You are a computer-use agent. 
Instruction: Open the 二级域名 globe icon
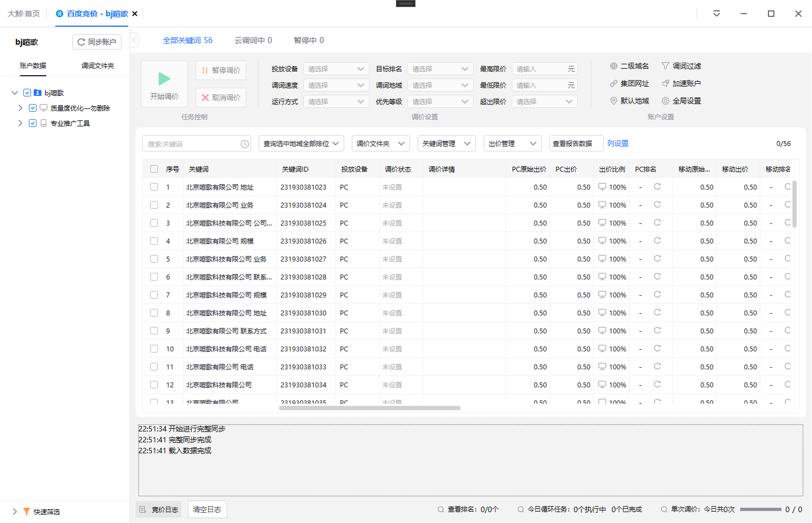tap(614, 66)
